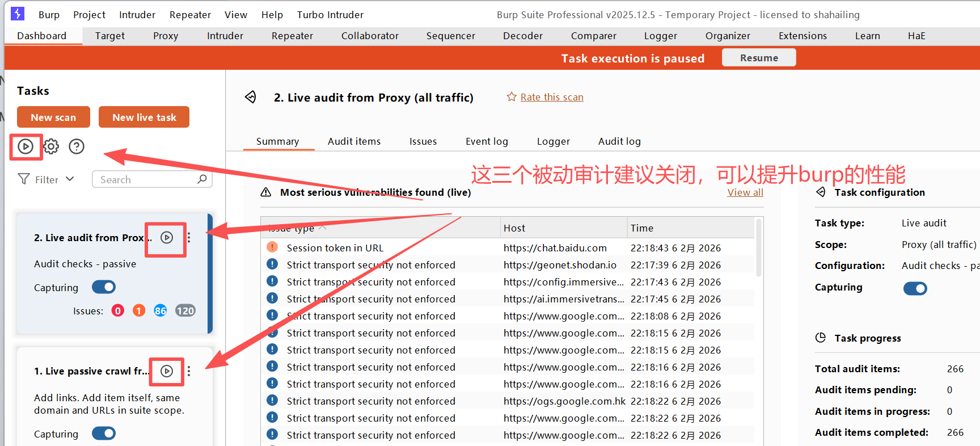The height and width of the screenshot is (446, 980).
Task: Click the Task configuration header icon
Action: pyautogui.click(x=821, y=192)
